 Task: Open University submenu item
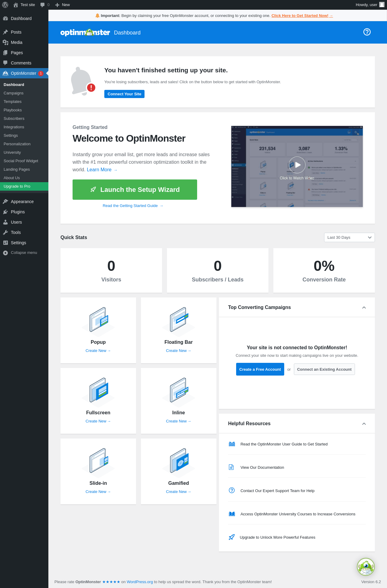point(12,153)
